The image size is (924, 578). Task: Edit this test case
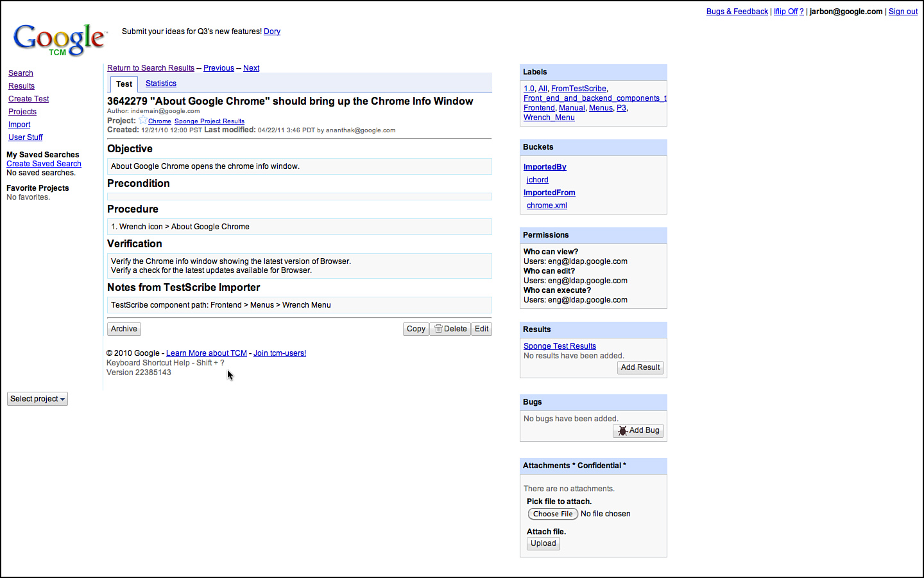tap(482, 329)
